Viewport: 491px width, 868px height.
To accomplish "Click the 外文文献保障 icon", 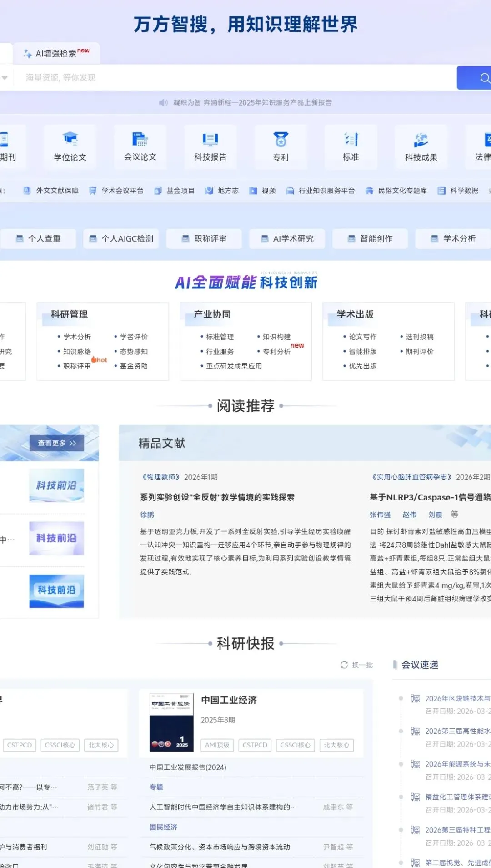I will click(27, 191).
